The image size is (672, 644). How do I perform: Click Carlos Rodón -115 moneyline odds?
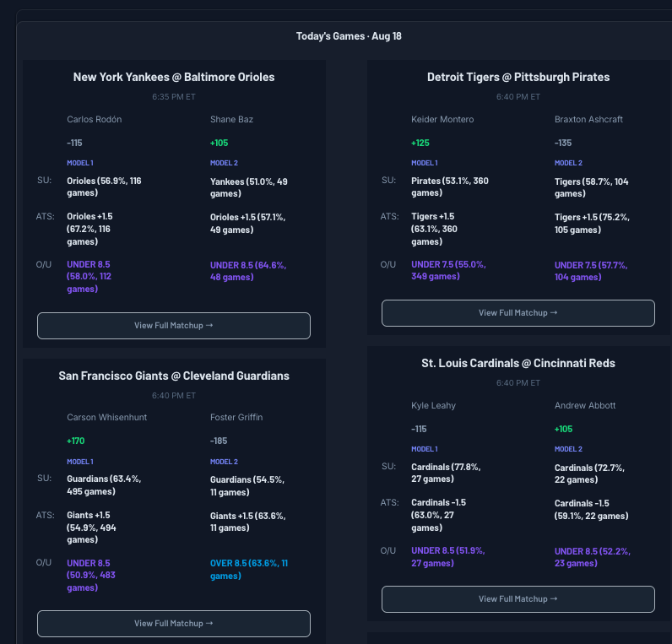tap(74, 143)
